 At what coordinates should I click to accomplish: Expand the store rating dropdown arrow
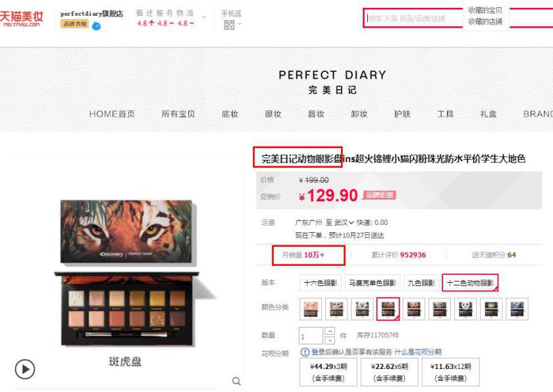[x=204, y=17]
